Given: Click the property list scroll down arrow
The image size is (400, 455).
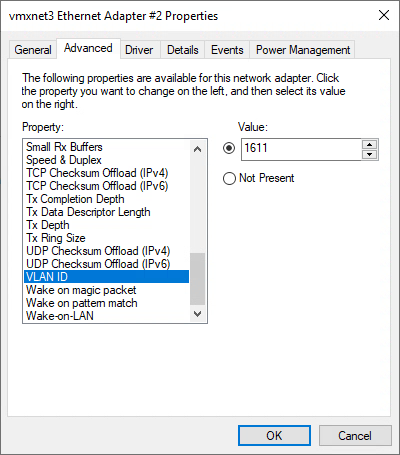Looking at the screenshot, I should [198, 314].
